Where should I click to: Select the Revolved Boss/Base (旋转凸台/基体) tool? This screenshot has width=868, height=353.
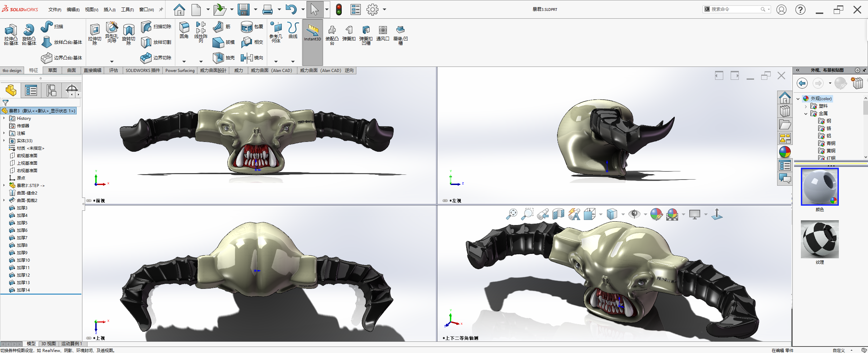coord(29,34)
